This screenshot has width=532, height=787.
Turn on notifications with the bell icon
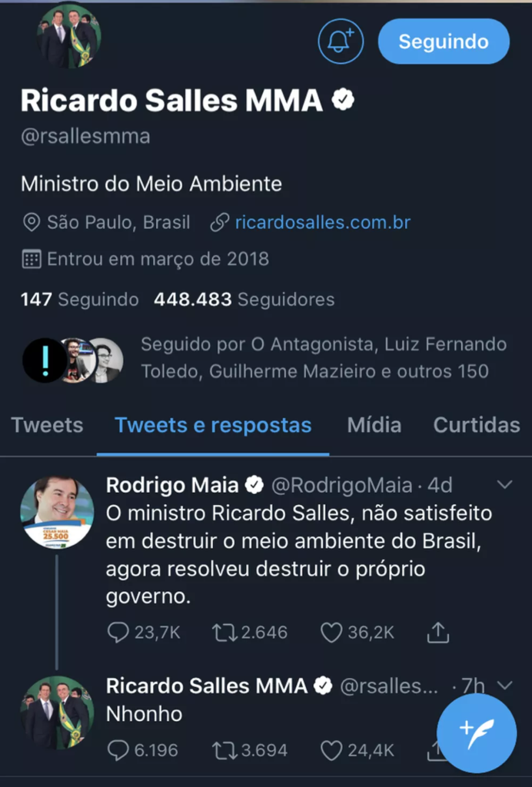[341, 42]
